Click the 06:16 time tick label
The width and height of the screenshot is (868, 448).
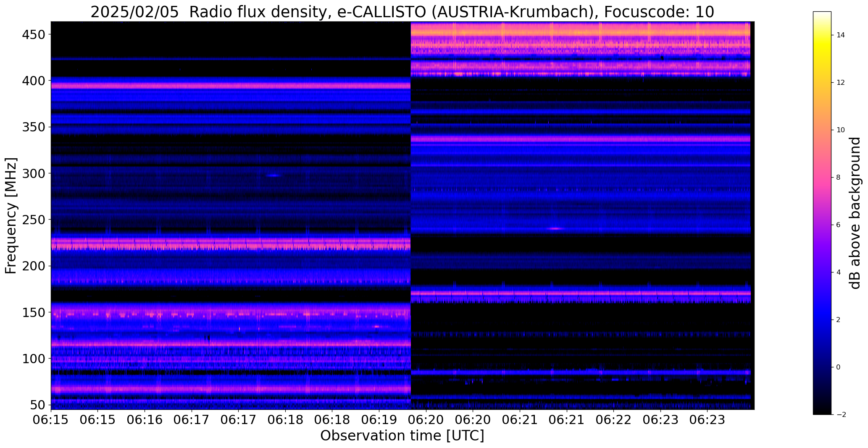point(145,420)
